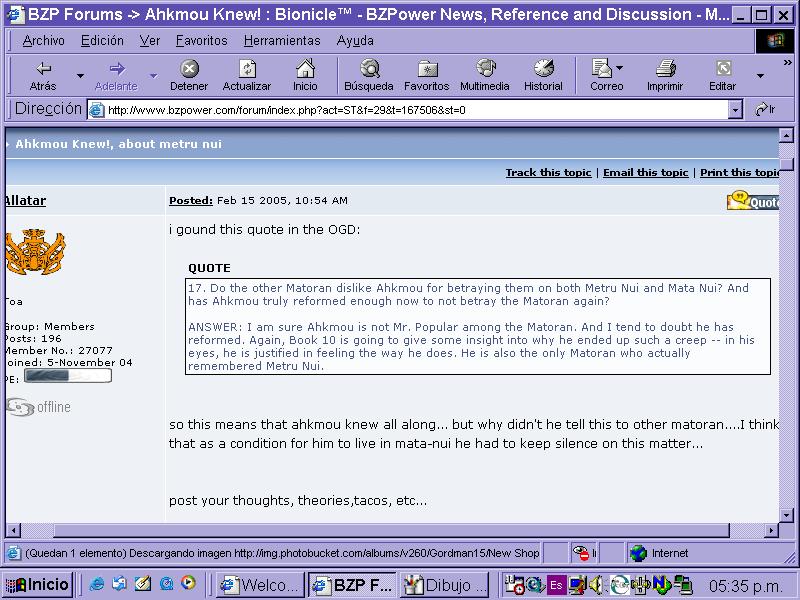Screen dimensions: 800x600
Task: Go home using the Inicio icon
Action: [305, 69]
